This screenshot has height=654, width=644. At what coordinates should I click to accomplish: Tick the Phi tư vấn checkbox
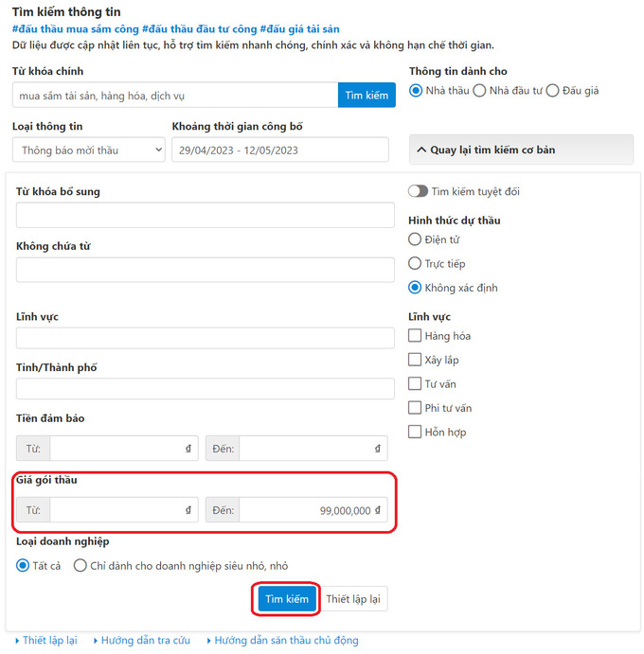pos(415,408)
